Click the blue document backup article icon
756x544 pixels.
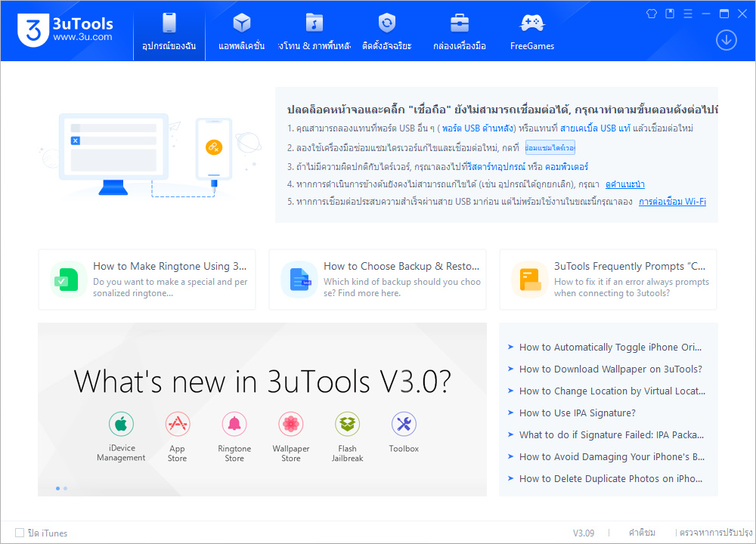(x=299, y=280)
